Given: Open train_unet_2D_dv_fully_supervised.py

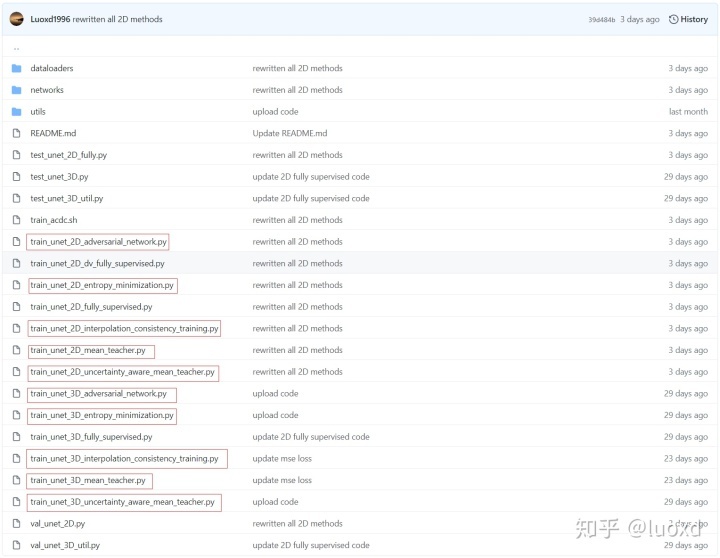Looking at the screenshot, I should click(x=97, y=263).
